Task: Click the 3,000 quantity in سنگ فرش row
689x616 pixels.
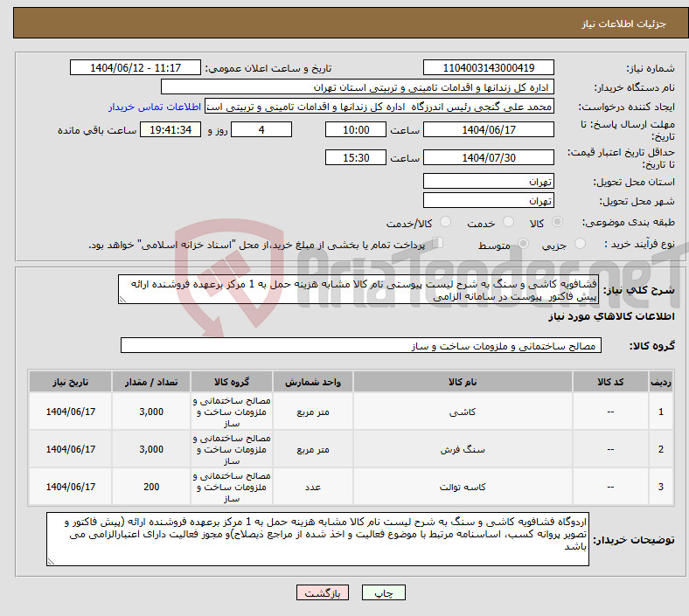Action: 151,450
